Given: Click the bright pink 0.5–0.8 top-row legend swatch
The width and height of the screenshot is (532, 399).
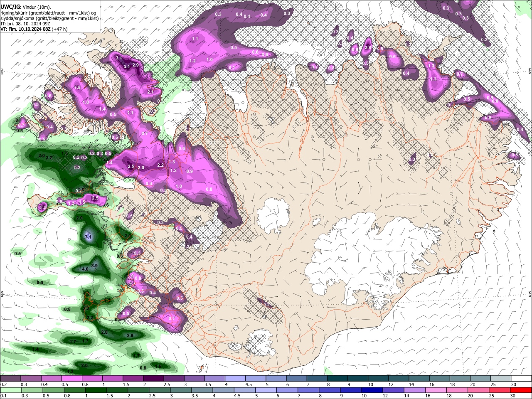Looking at the screenshot, I should (72, 379).
